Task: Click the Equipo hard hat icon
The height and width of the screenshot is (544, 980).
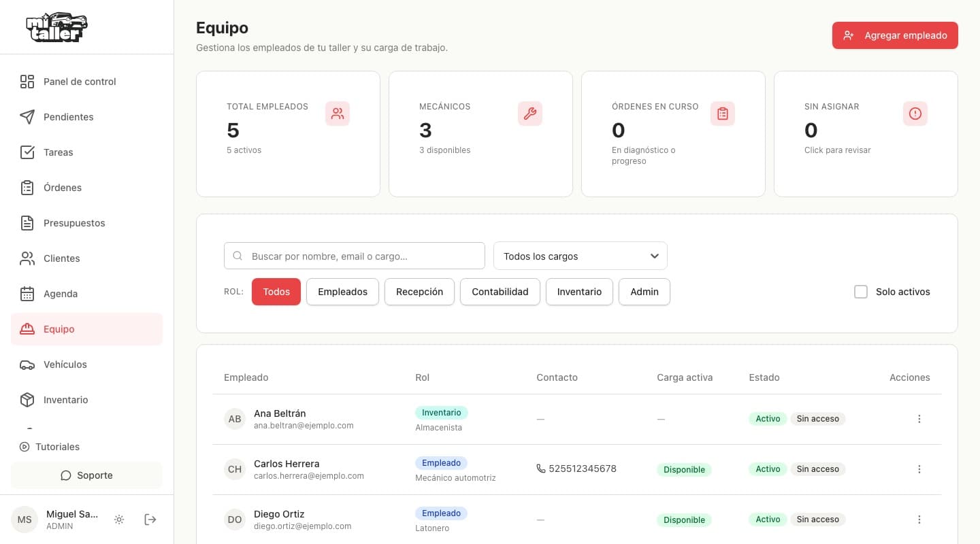Action: click(x=27, y=329)
